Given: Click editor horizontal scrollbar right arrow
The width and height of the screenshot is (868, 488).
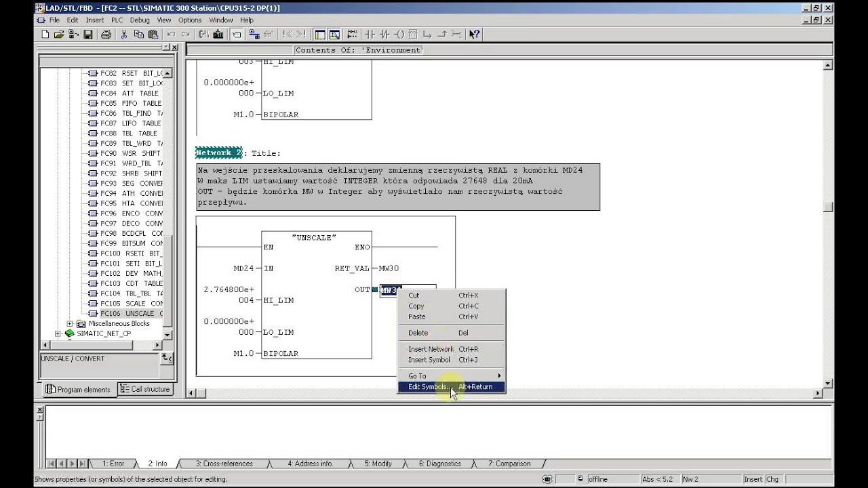Looking at the screenshot, I should tap(818, 393).
